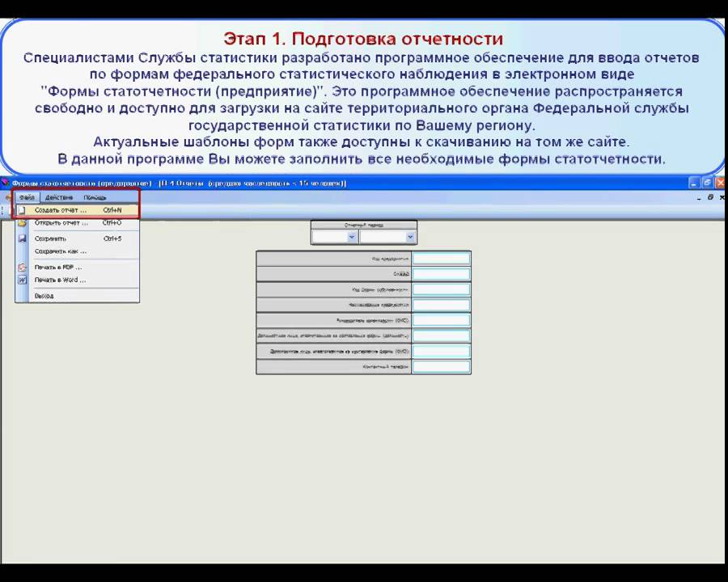
Task: Click the Отчетный период header label
Action: point(363,225)
